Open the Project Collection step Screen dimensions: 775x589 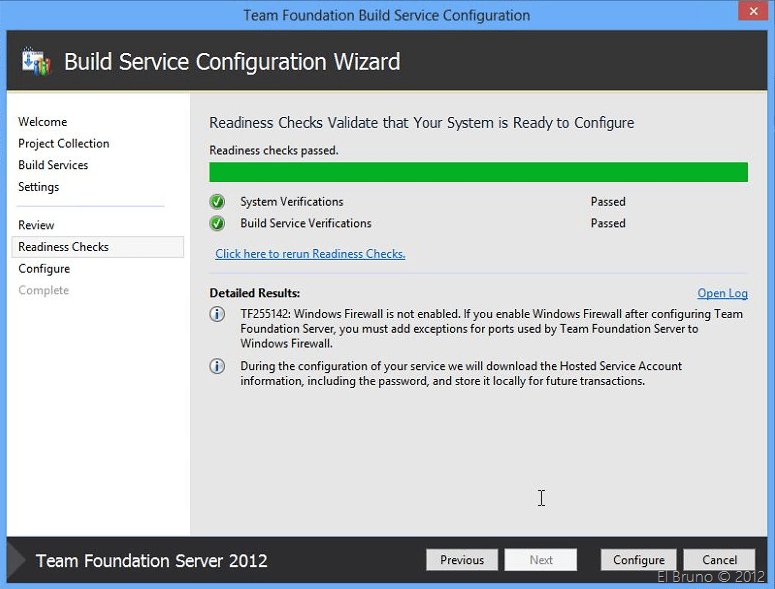pos(64,144)
